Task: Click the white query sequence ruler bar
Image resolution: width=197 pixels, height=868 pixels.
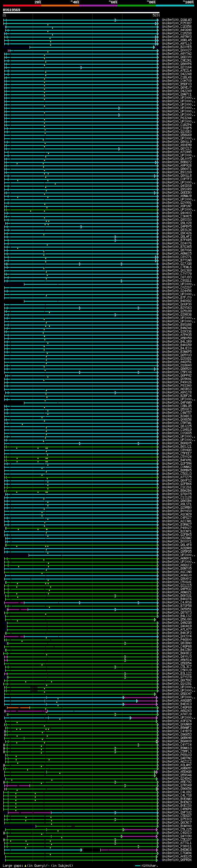Action: [x=81, y=13]
